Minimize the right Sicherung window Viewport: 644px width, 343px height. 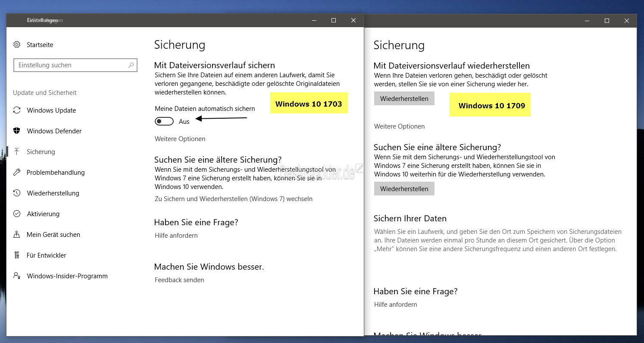[x=587, y=21]
